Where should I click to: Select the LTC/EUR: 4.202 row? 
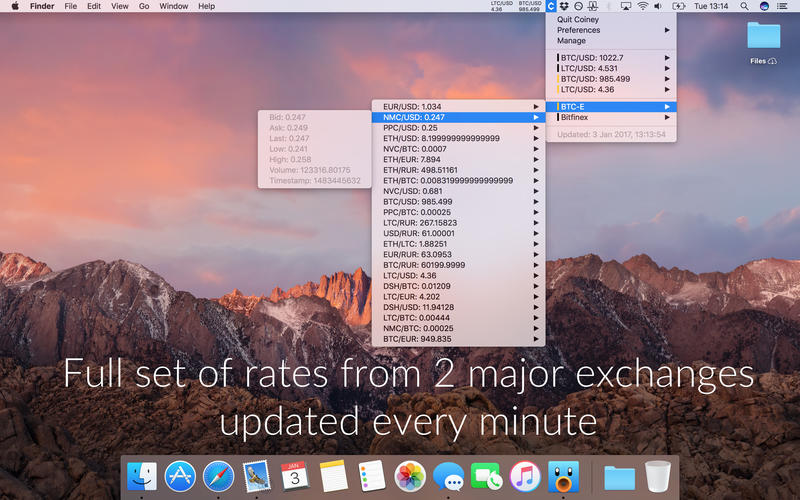pos(458,296)
